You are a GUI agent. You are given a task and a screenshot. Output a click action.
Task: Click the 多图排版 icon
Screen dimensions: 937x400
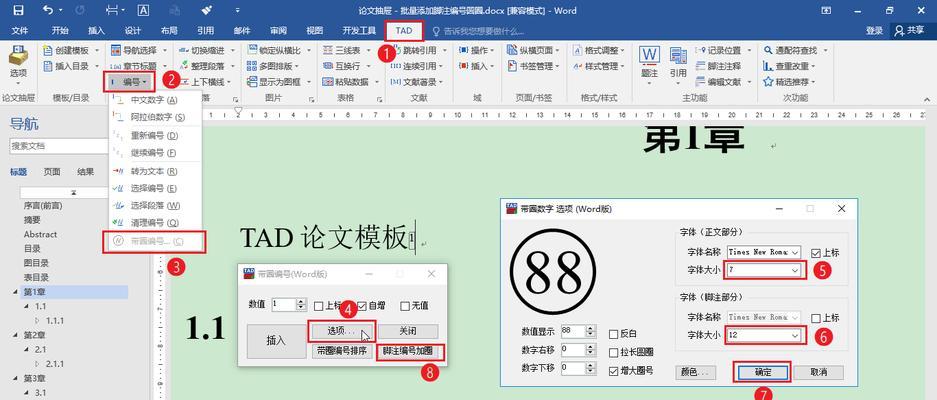coord(252,66)
